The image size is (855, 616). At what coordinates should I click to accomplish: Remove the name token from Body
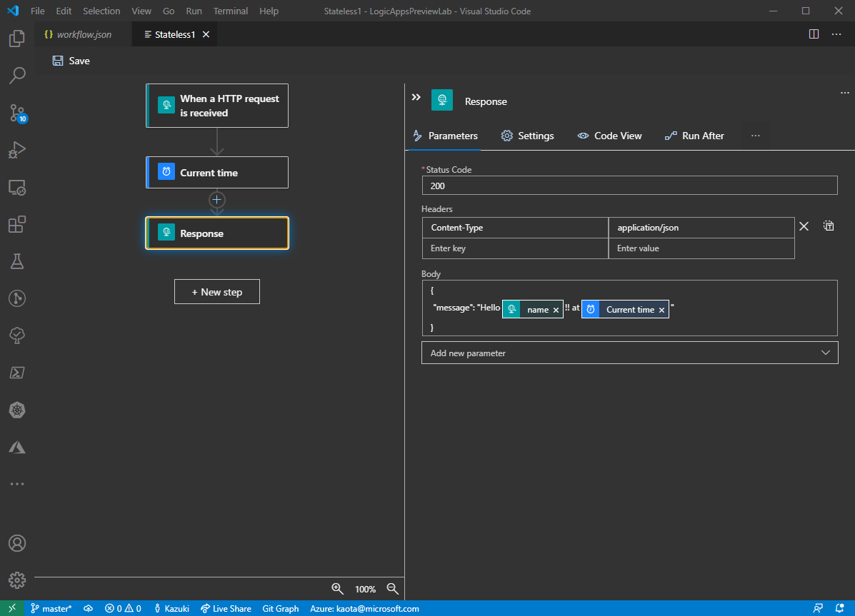(x=556, y=310)
